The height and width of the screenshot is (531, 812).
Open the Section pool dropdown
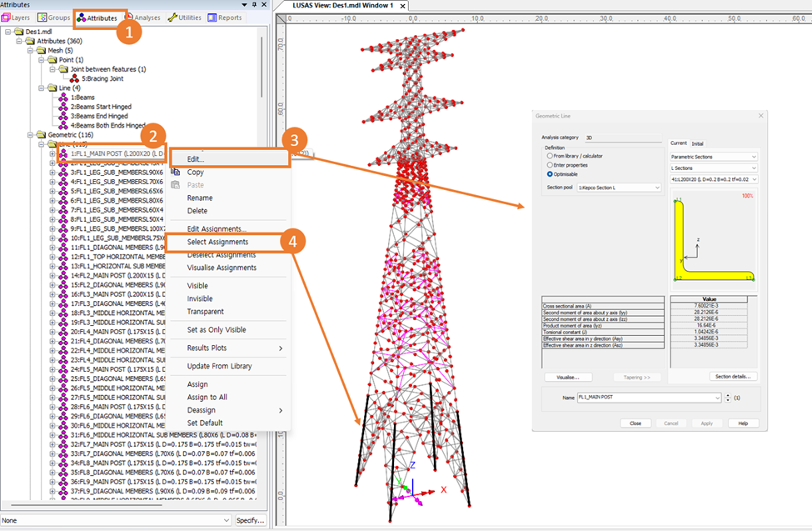coord(619,188)
